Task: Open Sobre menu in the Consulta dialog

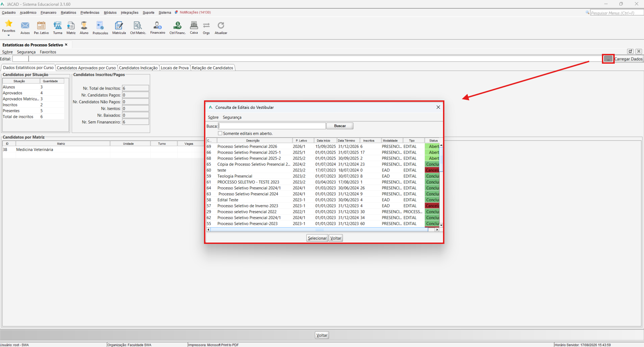Action: tap(213, 117)
